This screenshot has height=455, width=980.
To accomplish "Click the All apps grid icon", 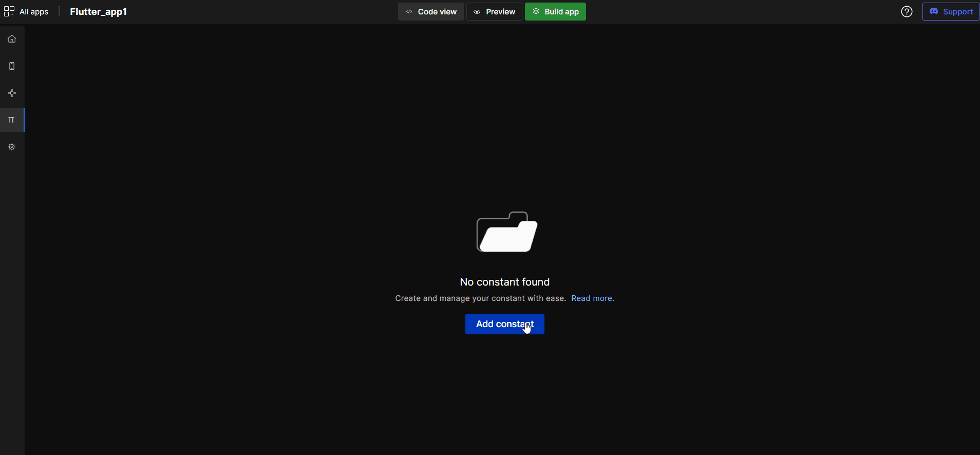I will point(9,11).
